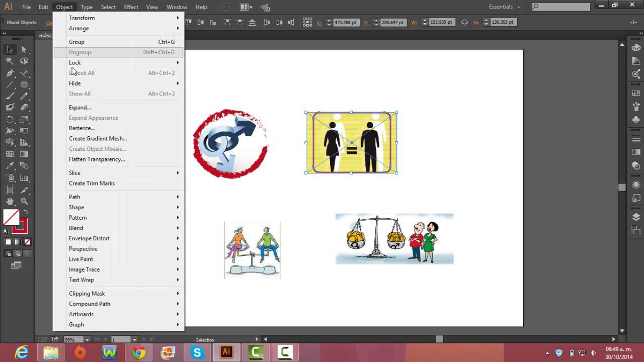
Task: Open the Transparency panel
Action: pos(636,165)
